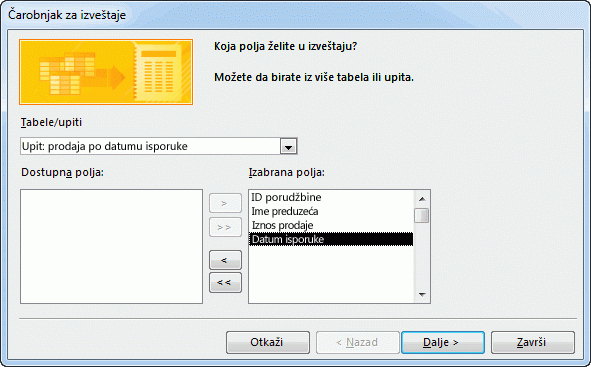Viewport: 591px width, 367px height.
Task: Click the double right arrow add-all button
Action: pos(225,227)
